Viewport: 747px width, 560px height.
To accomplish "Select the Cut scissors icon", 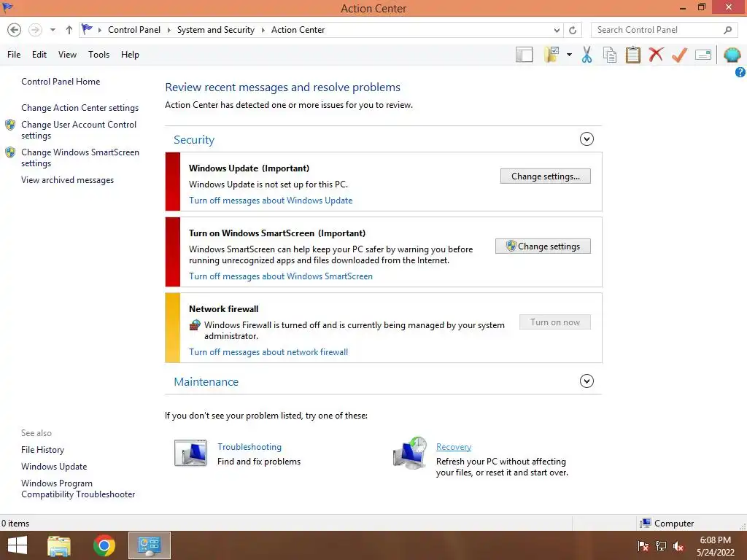I will [x=587, y=55].
